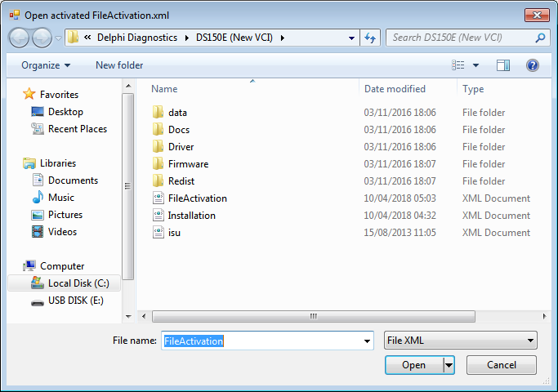558x392 pixels.
Task: Click DS150E (New VCI) breadcrumb
Action: (234, 38)
